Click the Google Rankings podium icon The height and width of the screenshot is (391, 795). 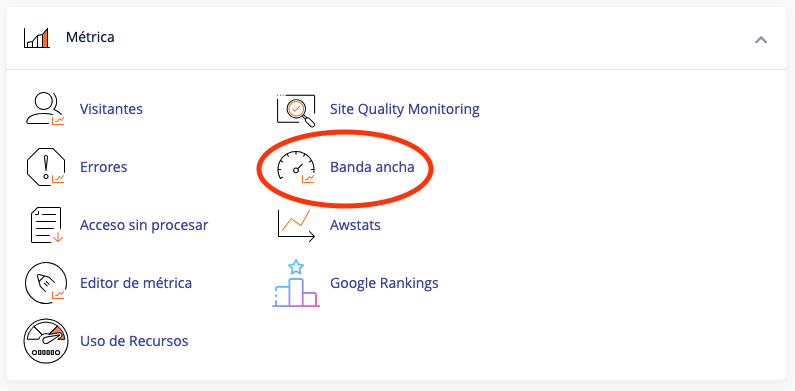[296, 283]
